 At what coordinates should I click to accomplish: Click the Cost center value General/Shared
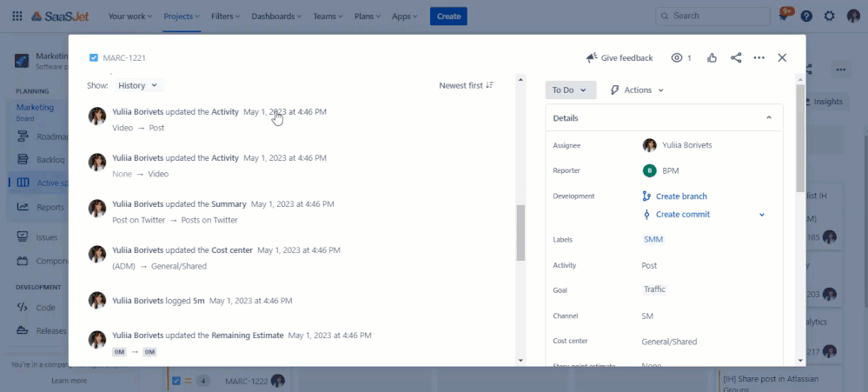point(669,342)
